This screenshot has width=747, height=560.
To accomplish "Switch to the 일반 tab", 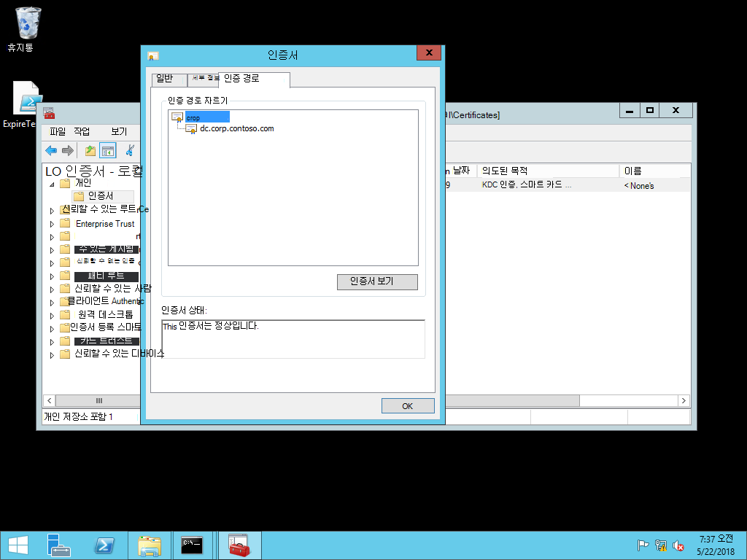I will click(169, 79).
